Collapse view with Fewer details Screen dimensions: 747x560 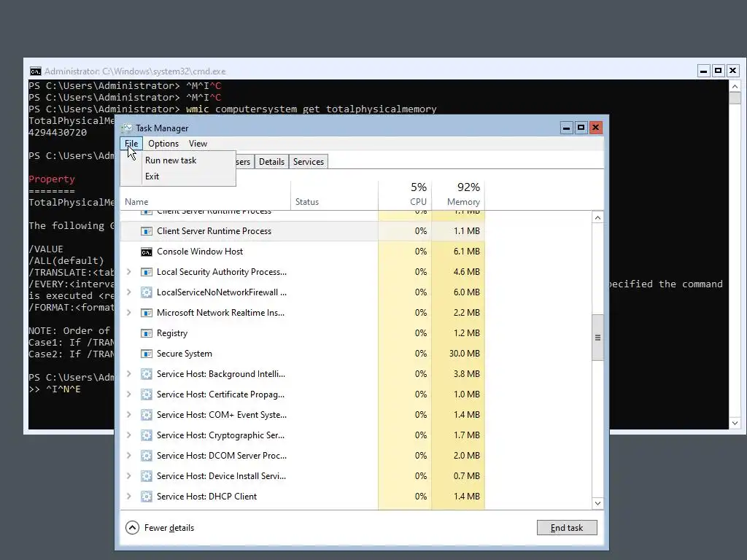point(160,528)
